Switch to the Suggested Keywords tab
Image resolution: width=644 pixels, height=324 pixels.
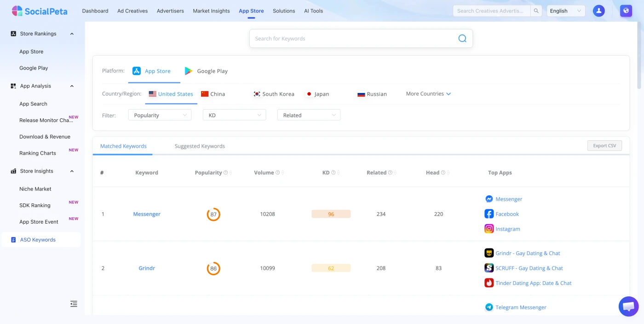coord(200,146)
